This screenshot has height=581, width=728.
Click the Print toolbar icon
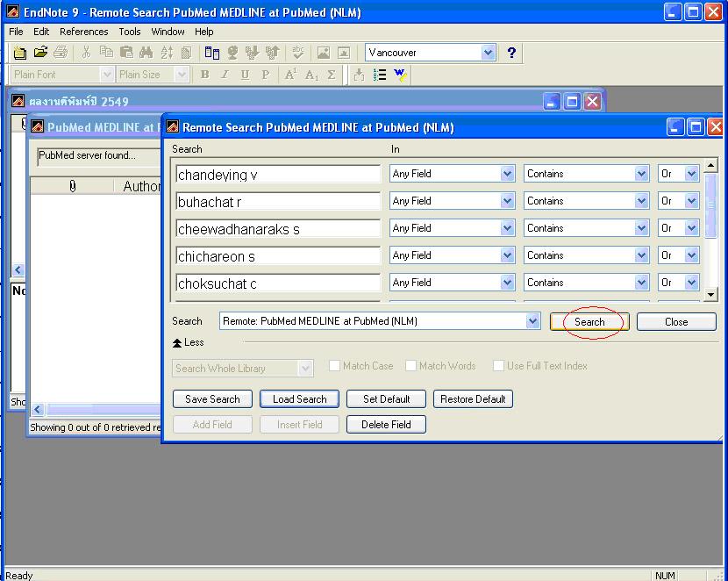[61, 52]
